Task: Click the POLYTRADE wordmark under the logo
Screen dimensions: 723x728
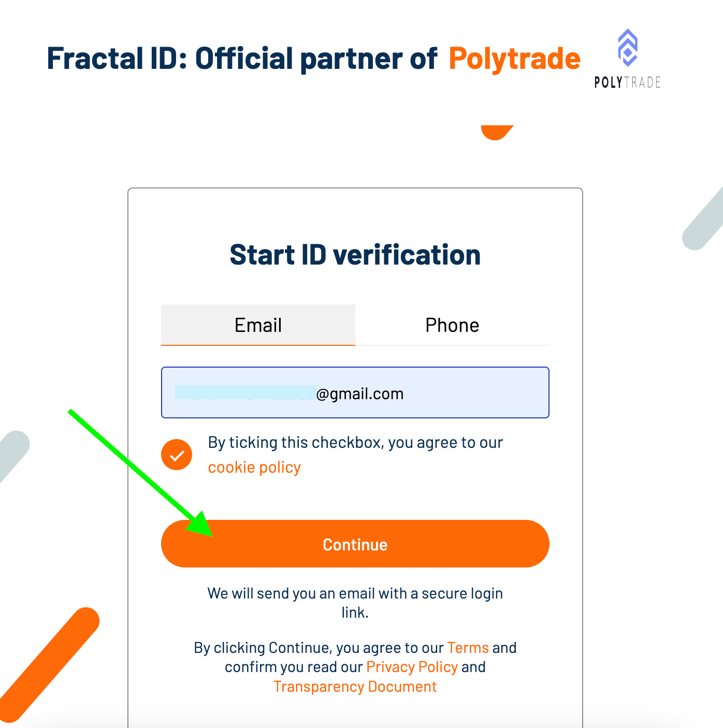Action: [x=628, y=82]
